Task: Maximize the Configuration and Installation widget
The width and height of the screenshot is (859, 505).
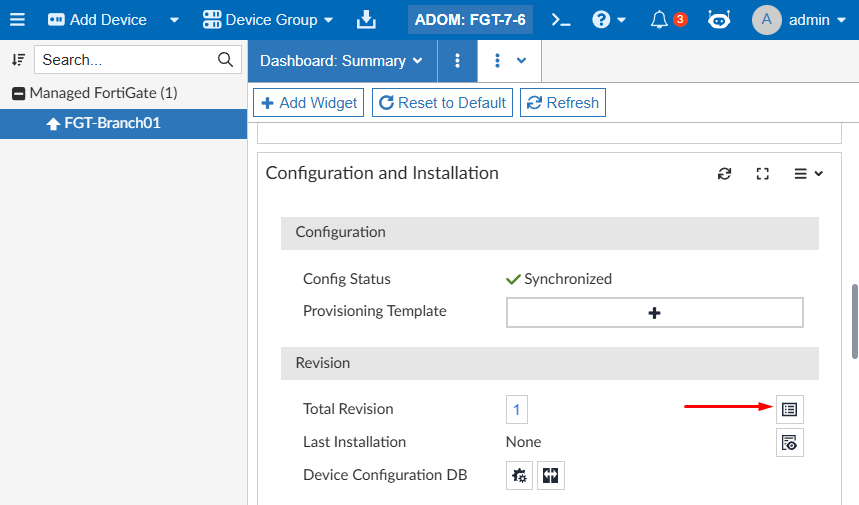Action: pos(763,174)
